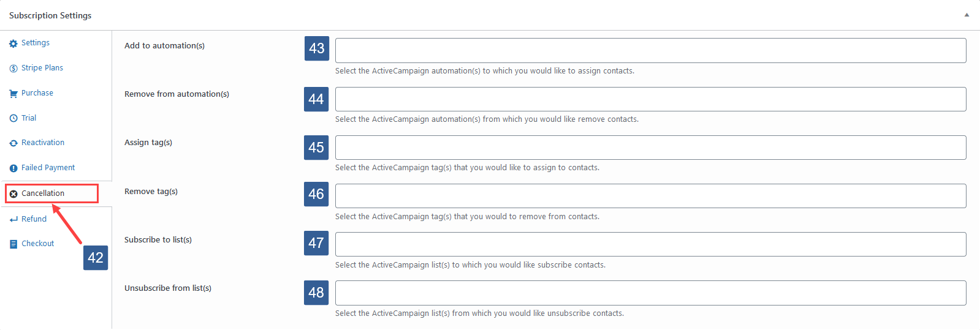Click the Settings gear icon in sidebar

click(x=13, y=43)
